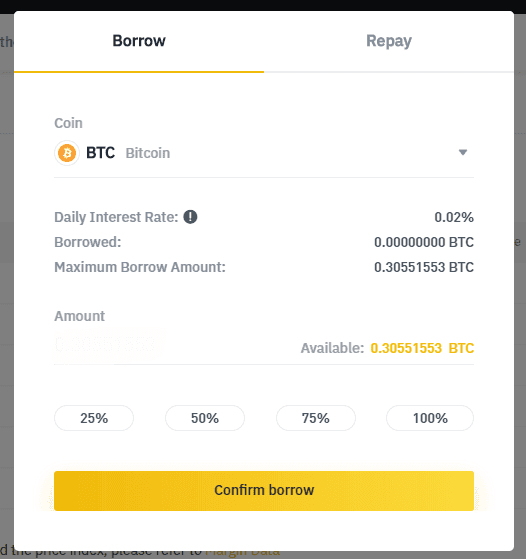
Task: Click the Coin field label
Action: [68, 123]
